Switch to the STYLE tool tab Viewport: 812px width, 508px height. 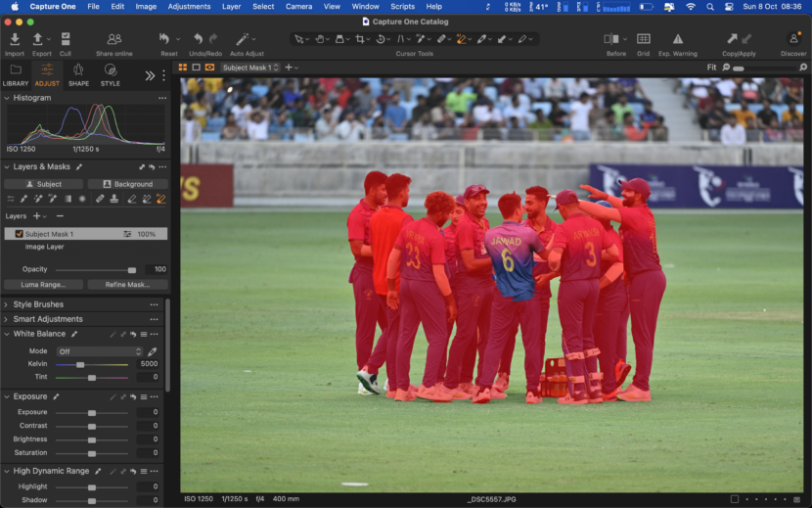110,75
